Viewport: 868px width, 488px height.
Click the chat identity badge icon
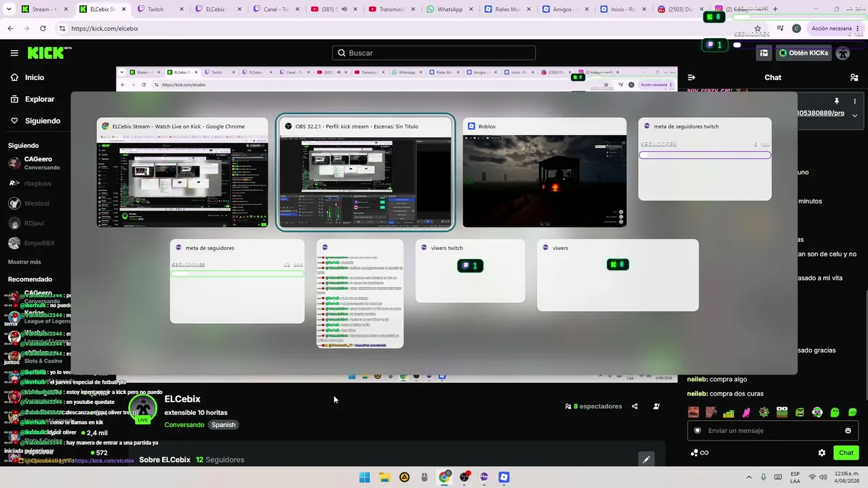pos(697,430)
